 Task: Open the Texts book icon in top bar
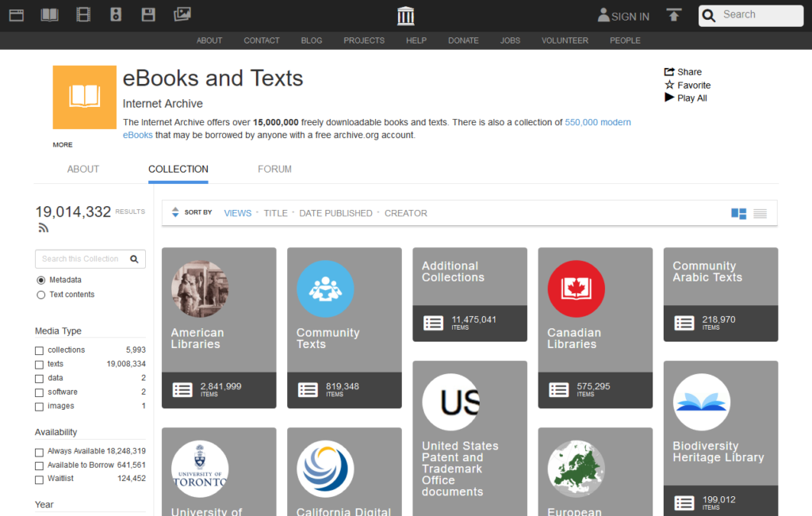click(x=50, y=14)
